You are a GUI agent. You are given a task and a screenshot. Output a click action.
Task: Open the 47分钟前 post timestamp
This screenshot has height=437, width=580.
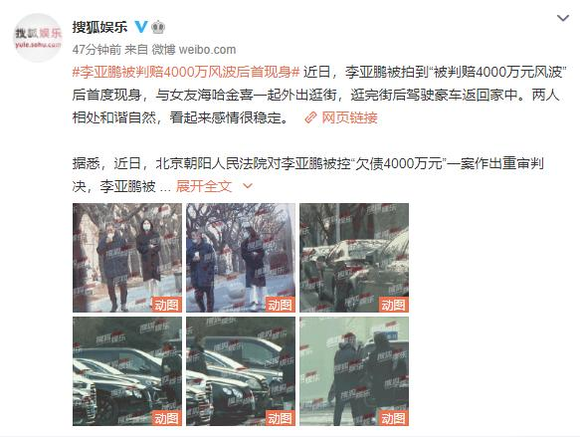(97, 50)
